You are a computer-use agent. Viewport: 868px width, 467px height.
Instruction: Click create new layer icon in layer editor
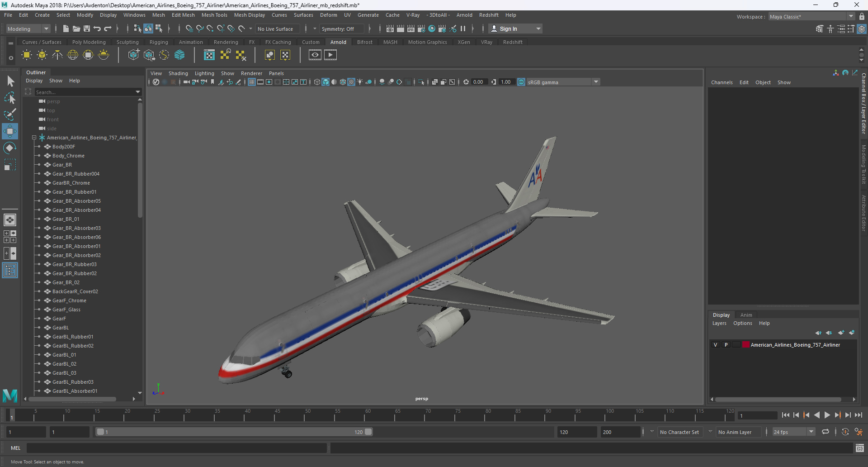[841, 333]
